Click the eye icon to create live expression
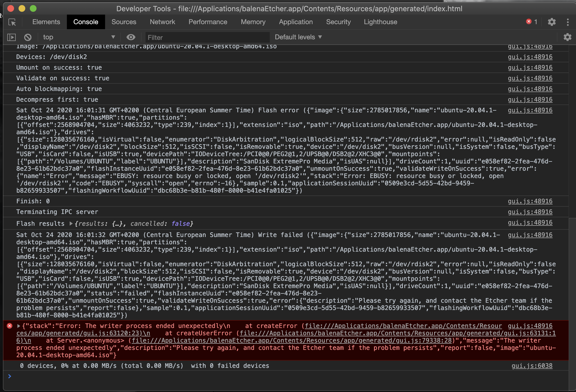Viewport: 576px width, 392px height. tap(131, 37)
